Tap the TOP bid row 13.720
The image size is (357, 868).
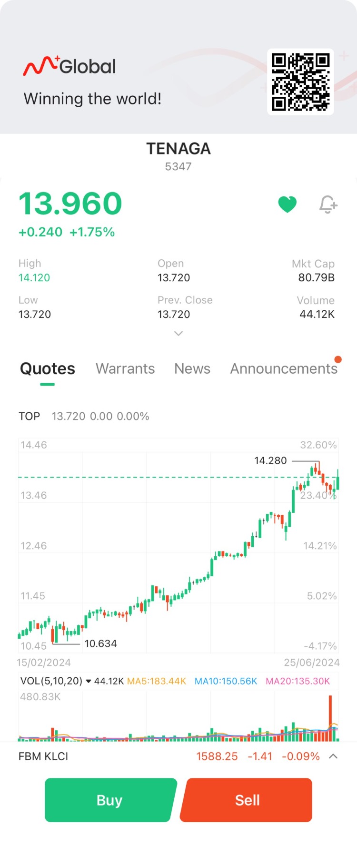click(x=84, y=416)
